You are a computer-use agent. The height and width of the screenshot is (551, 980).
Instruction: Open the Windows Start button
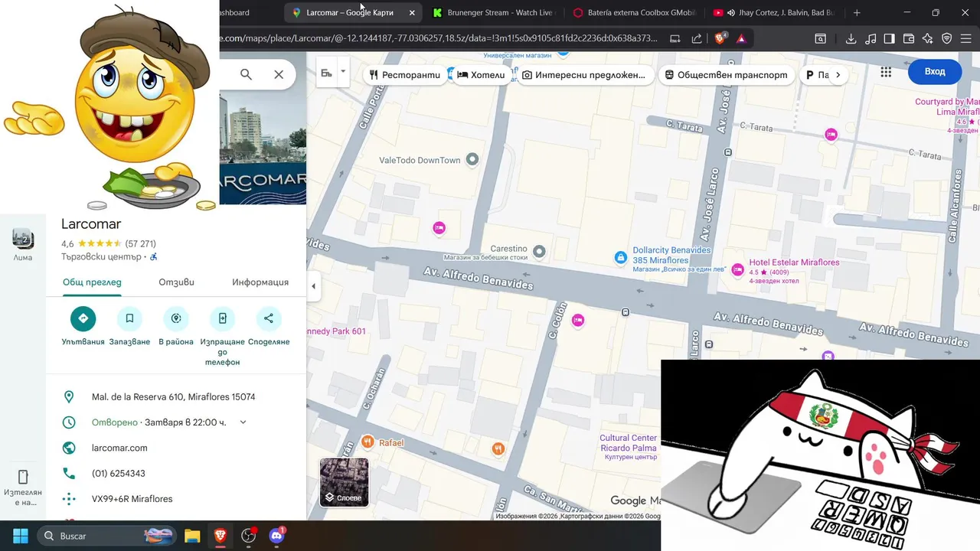click(x=21, y=536)
